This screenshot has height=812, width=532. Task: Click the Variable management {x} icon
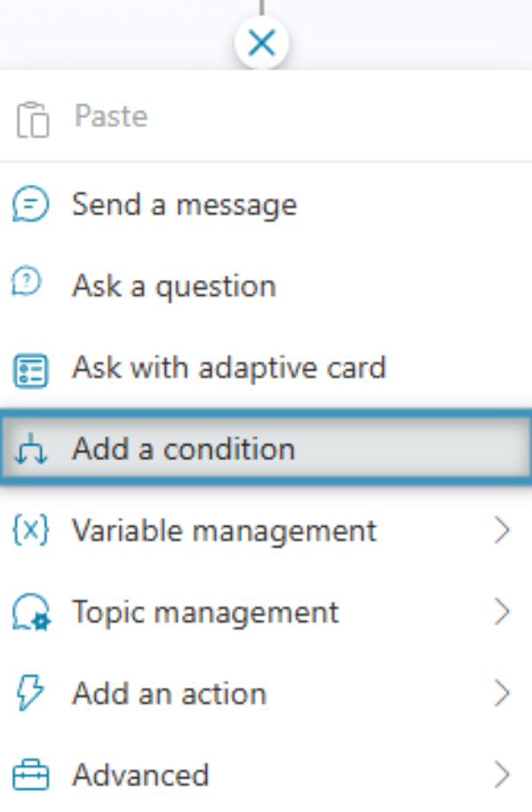coord(30,530)
